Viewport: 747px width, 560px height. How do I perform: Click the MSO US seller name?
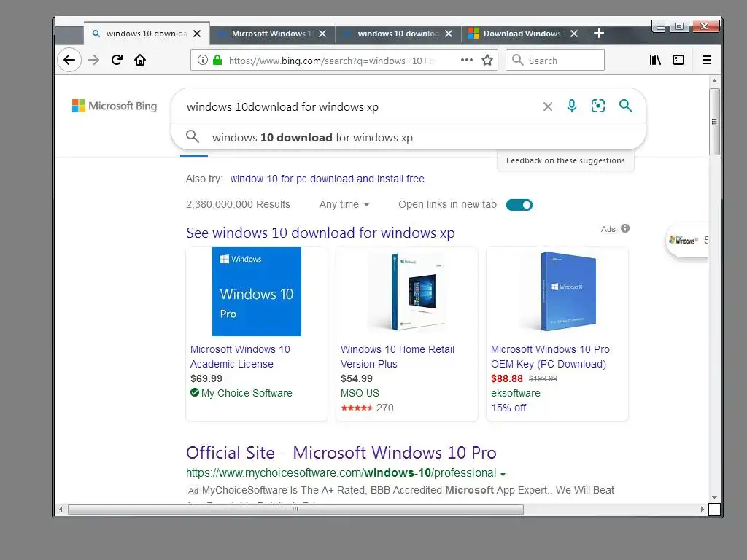(x=360, y=393)
